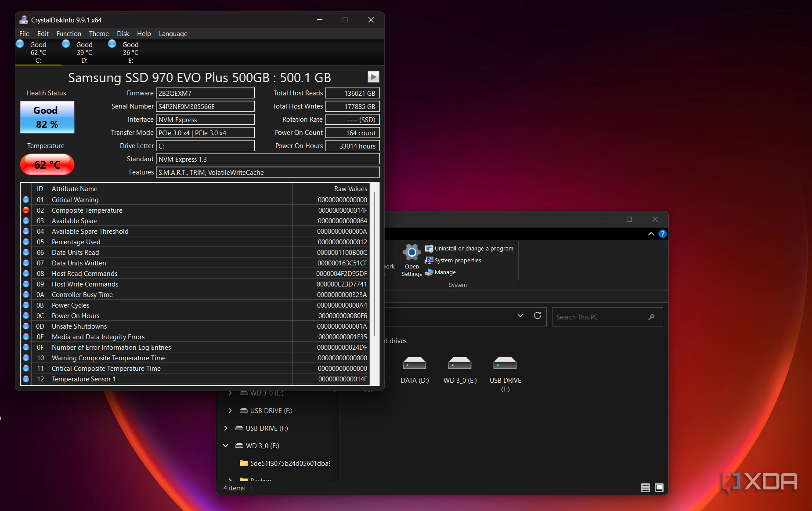812x511 pixels.
Task: Select the C: drive Good status orb
Action: click(x=20, y=44)
